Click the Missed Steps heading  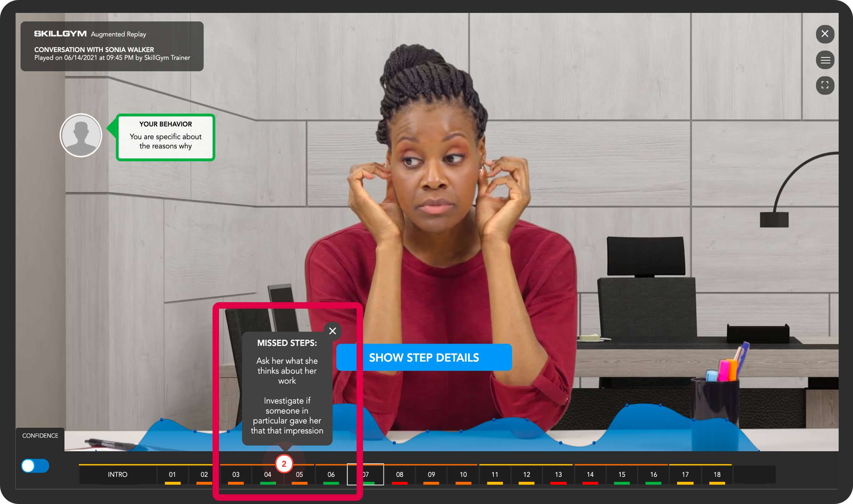[287, 343]
